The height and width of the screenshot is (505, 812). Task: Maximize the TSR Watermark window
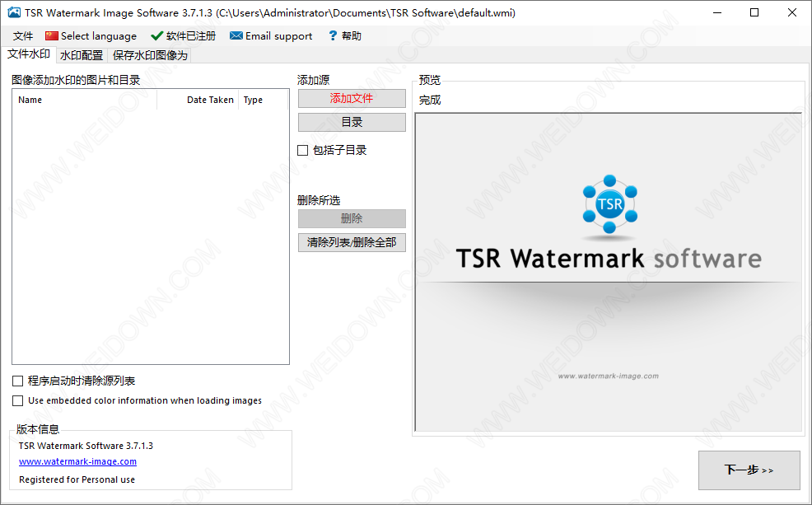754,12
